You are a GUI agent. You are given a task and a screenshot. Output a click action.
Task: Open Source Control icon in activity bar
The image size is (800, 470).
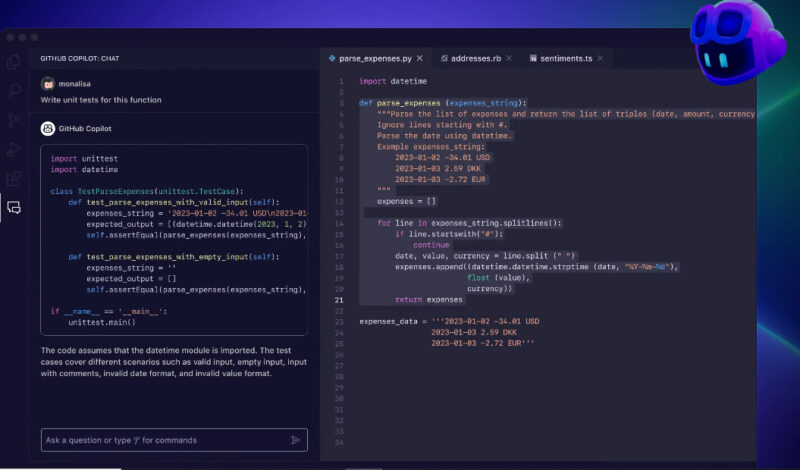(x=14, y=120)
